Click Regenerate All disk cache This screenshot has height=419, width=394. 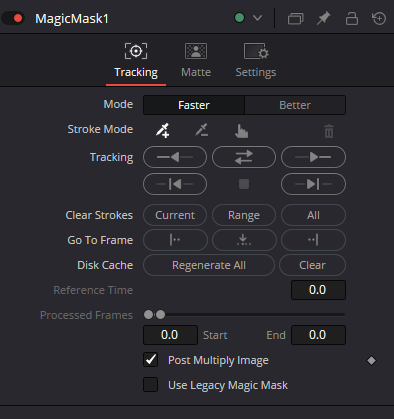coord(209,265)
